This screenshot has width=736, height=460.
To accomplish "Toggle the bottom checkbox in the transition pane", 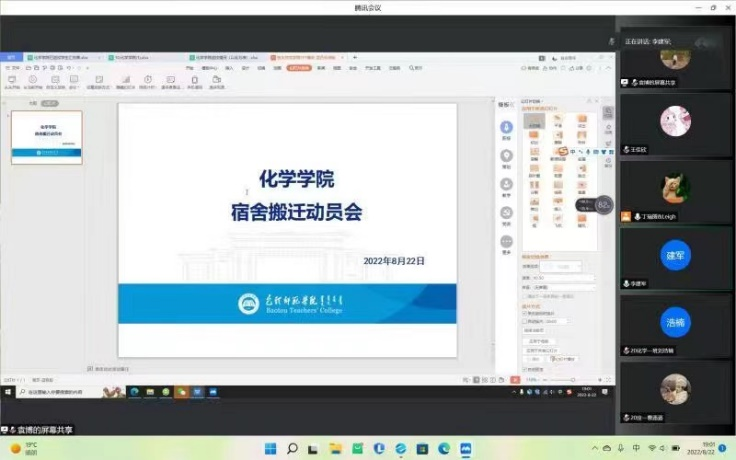I will point(523,369).
